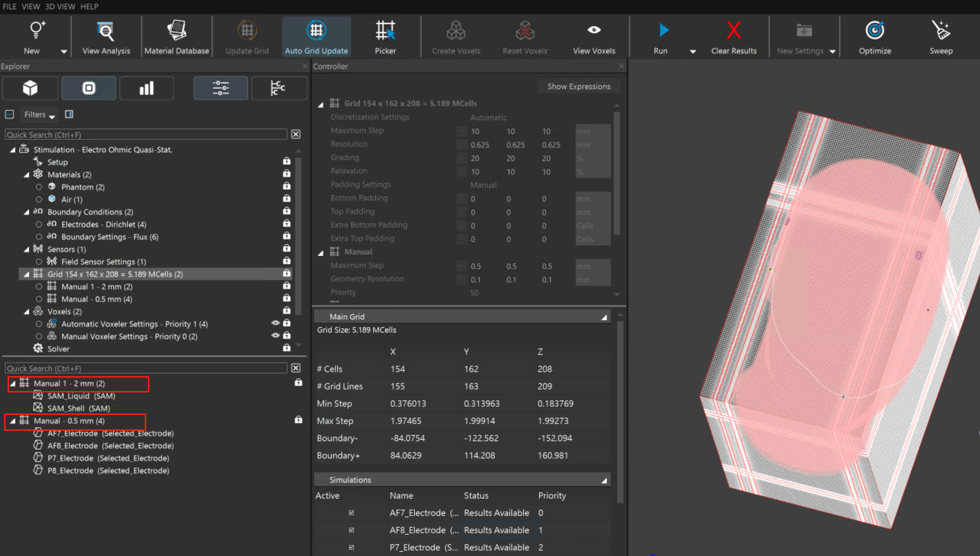Viewport: 980px width, 556px height.
Task: Open the bar chart analysis view in Explorer
Action: pyautogui.click(x=147, y=88)
